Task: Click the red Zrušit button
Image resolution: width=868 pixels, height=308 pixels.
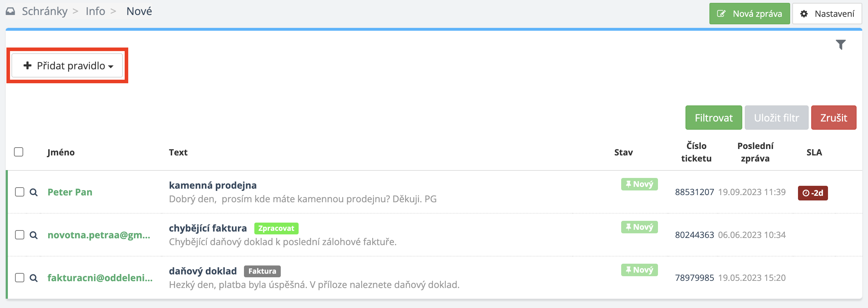Action: (x=834, y=118)
